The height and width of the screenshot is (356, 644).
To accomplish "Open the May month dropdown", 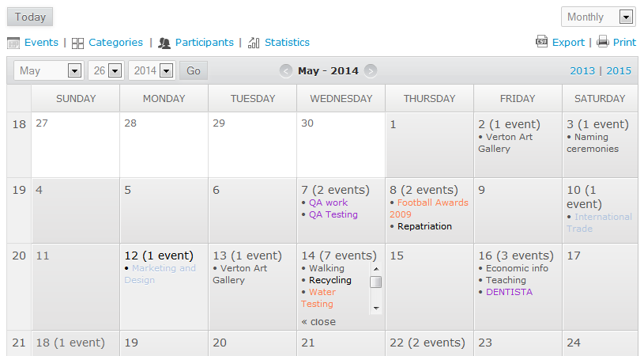I will pos(49,70).
